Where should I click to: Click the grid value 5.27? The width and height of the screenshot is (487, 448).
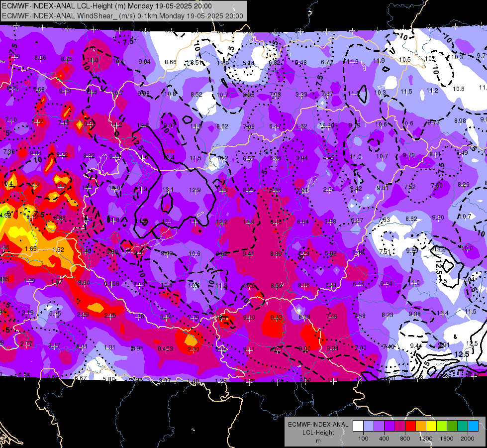pyautogui.click(x=357, y=221)
